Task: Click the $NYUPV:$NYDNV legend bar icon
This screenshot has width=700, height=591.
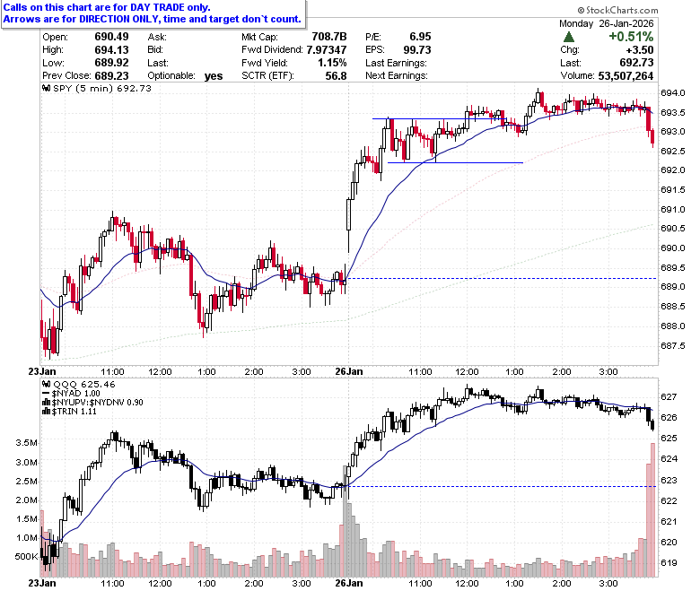Action: pos(46,403)
